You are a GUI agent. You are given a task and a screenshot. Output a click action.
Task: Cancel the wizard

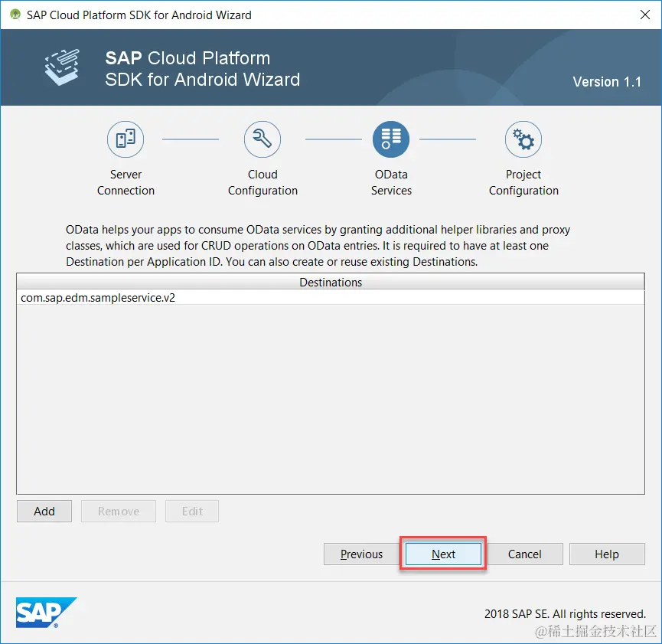click(525, 554)
